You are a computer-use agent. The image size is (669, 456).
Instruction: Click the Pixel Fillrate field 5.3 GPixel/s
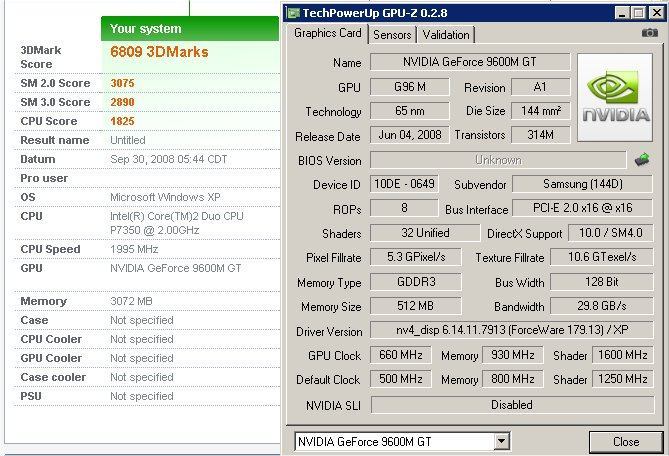416,257
